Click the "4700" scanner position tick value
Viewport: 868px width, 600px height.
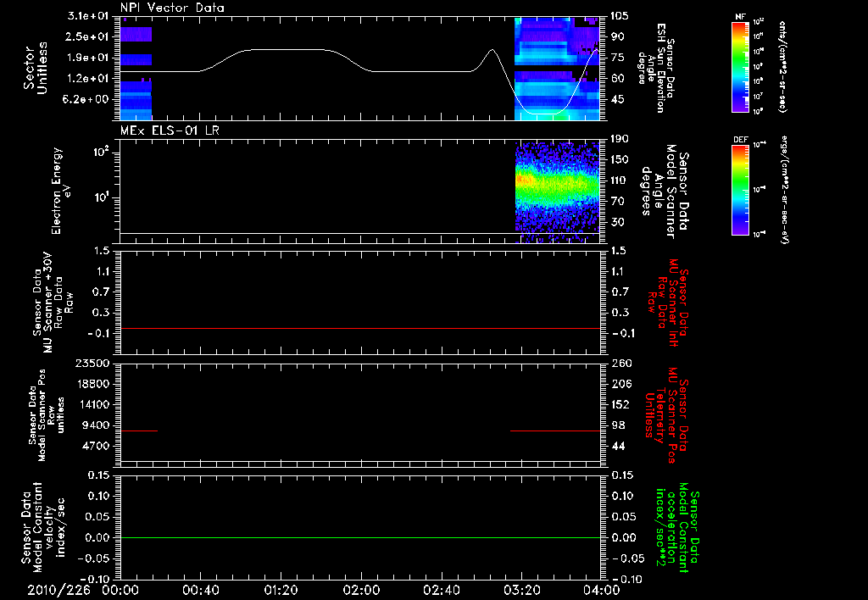95,446
